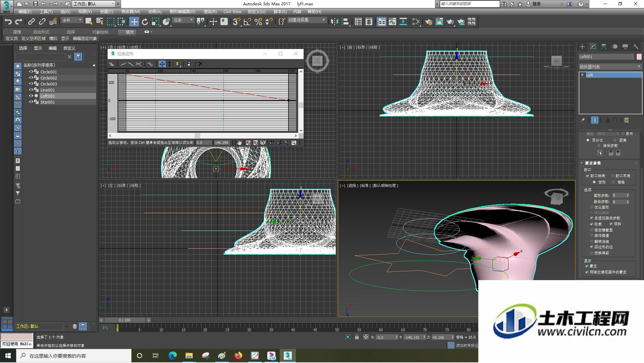Open the 修改器列表 modifier list dropdown
Viewport: 644px width, 363px height.
610,67
